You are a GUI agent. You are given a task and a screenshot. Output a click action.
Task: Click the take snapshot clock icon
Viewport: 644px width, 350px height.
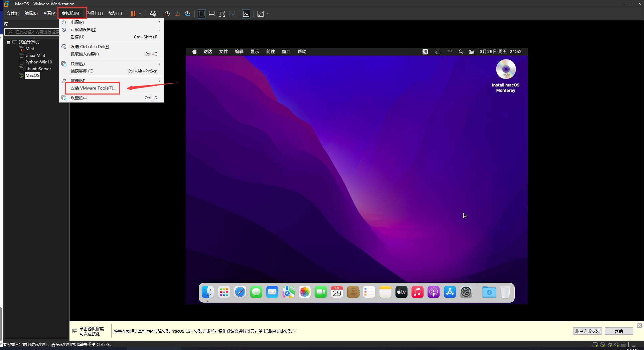(167, 14)
